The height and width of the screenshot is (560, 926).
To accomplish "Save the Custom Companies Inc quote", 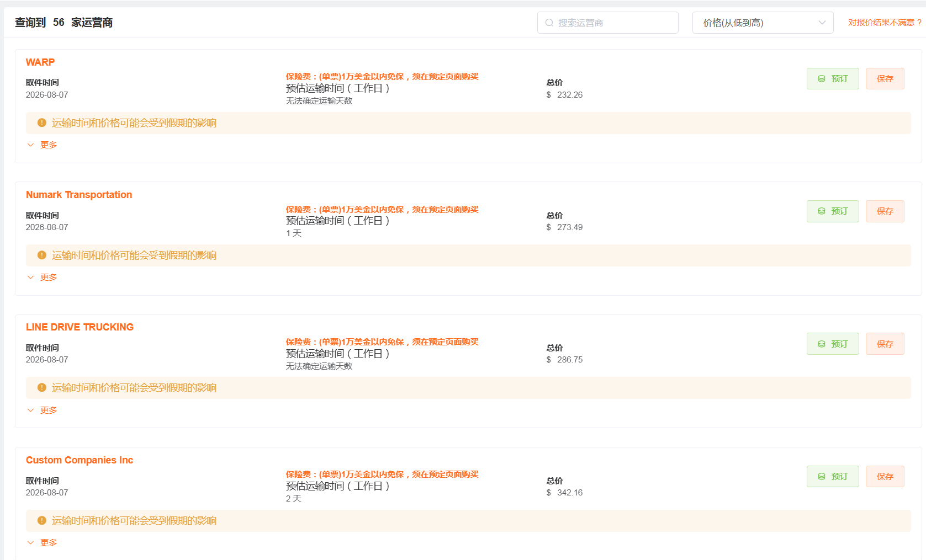I will (x=885, y=476).
